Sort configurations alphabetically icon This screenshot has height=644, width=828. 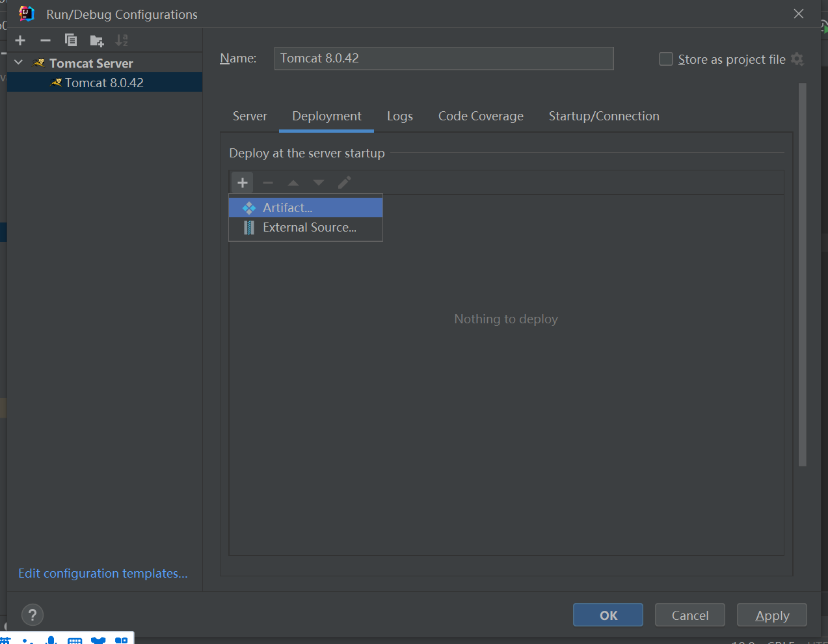coord(122,40)
